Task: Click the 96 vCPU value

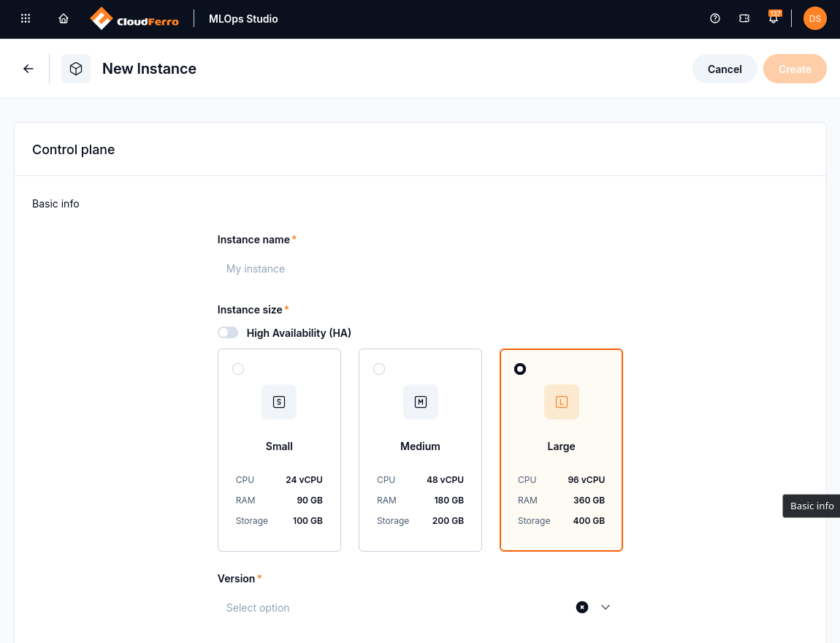Action: point(586,479)
